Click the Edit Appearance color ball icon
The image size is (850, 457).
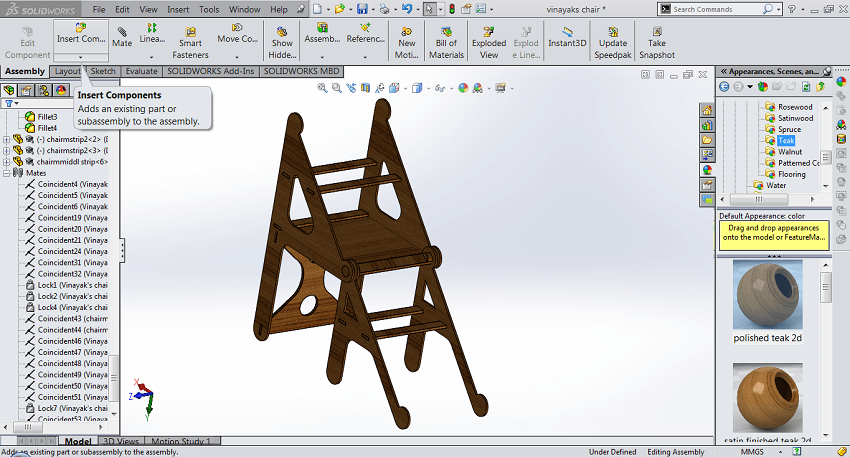click(463, 88)
